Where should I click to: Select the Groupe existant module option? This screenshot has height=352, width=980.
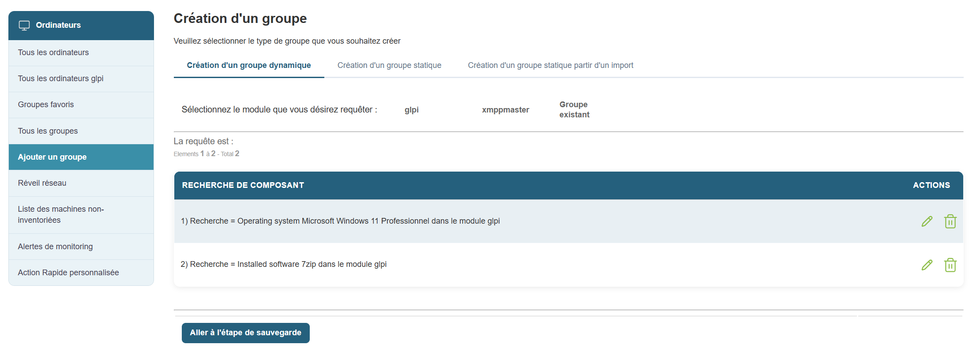(574, 109)
